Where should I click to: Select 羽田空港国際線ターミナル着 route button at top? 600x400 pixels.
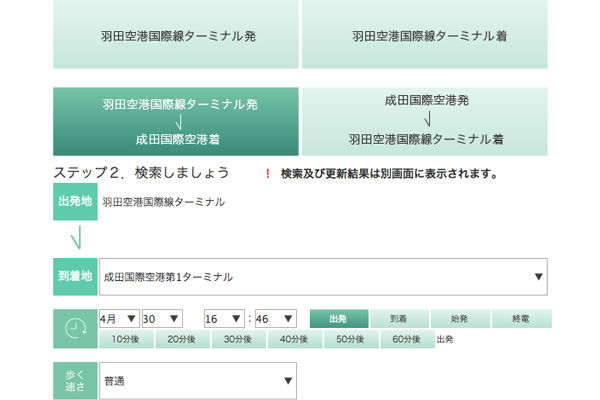pos(425,34)
